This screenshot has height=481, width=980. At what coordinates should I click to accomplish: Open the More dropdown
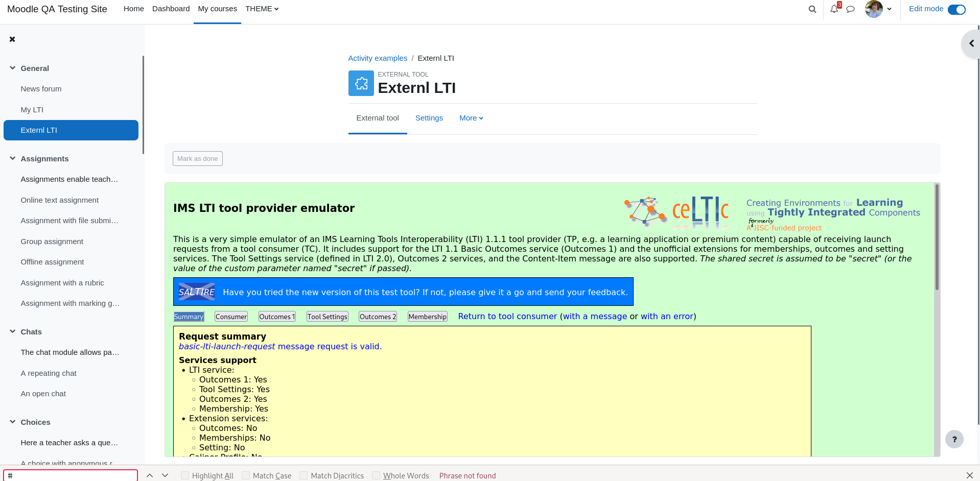click(x=471, y=118)
